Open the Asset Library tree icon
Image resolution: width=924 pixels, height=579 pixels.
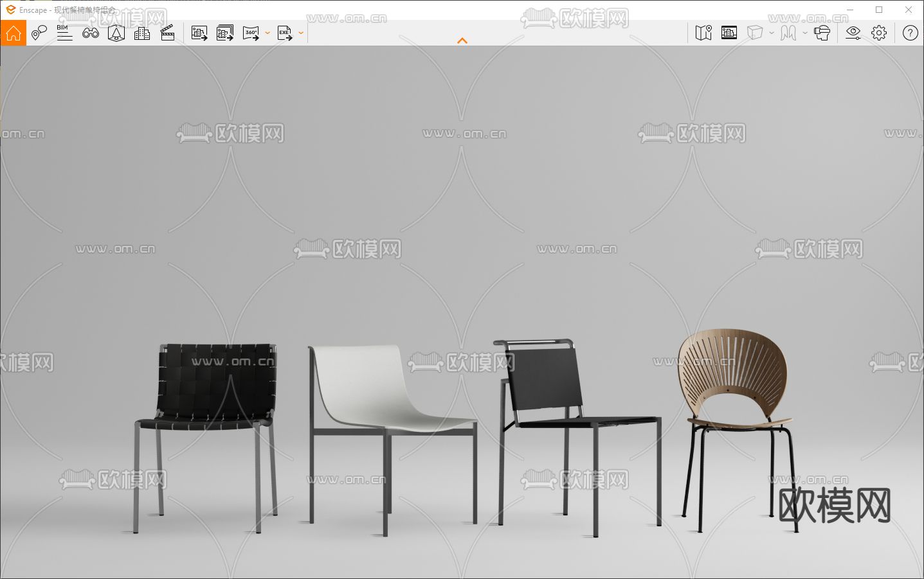click(116, 33)
